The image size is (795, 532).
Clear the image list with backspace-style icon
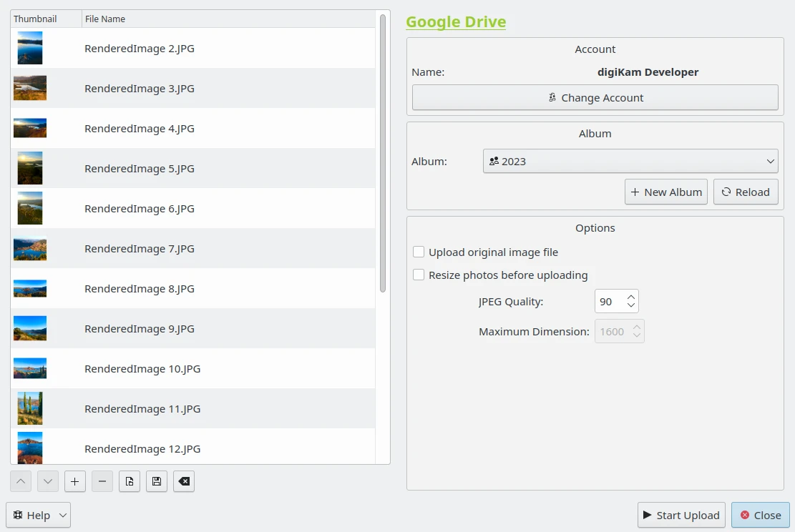tap(184, 481)
